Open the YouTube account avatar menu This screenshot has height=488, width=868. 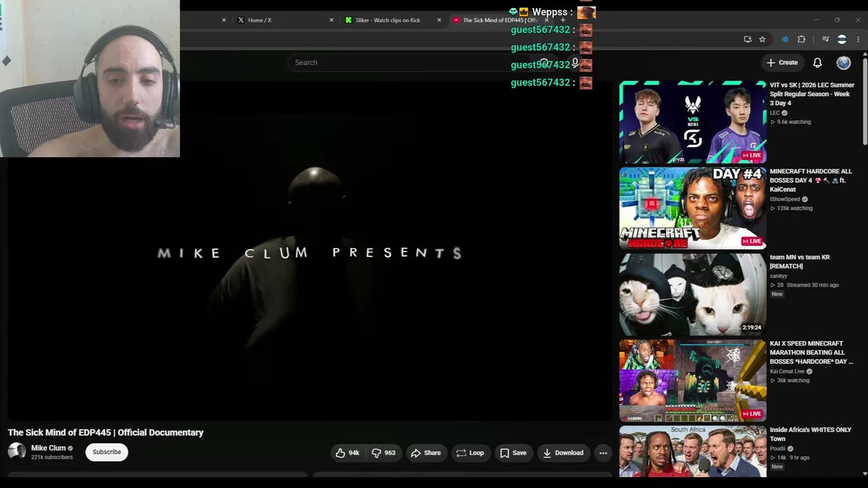click(x=844, y=62)
